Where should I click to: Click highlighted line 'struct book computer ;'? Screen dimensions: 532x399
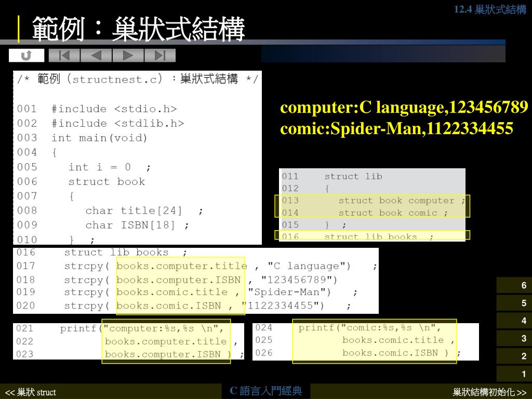click(402, 201)
